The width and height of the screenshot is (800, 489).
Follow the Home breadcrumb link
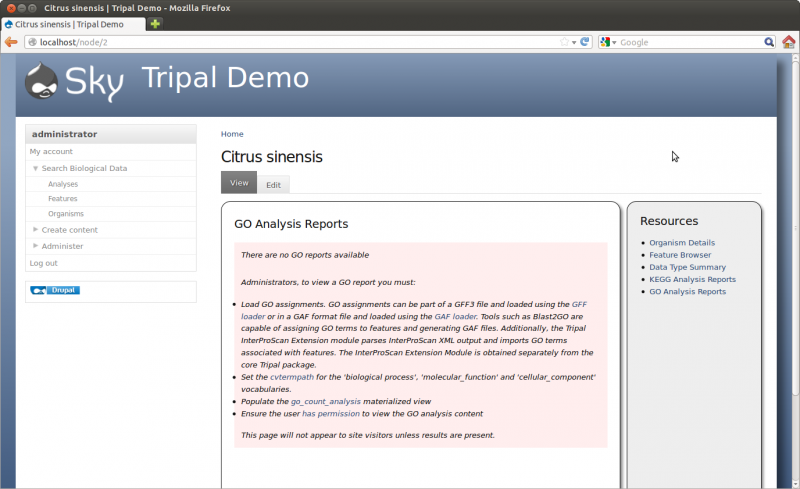[x=232, y=134]
